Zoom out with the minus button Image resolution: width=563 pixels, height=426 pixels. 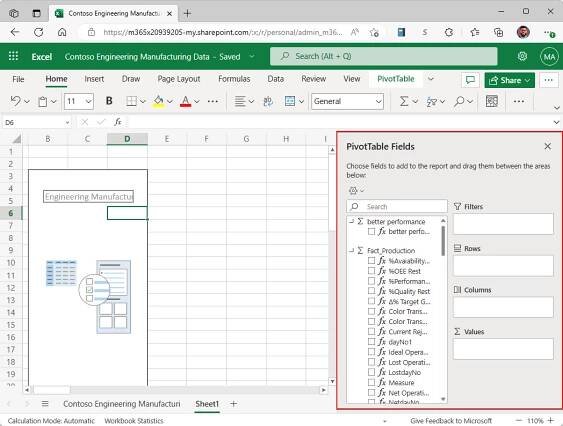(518, 420)
